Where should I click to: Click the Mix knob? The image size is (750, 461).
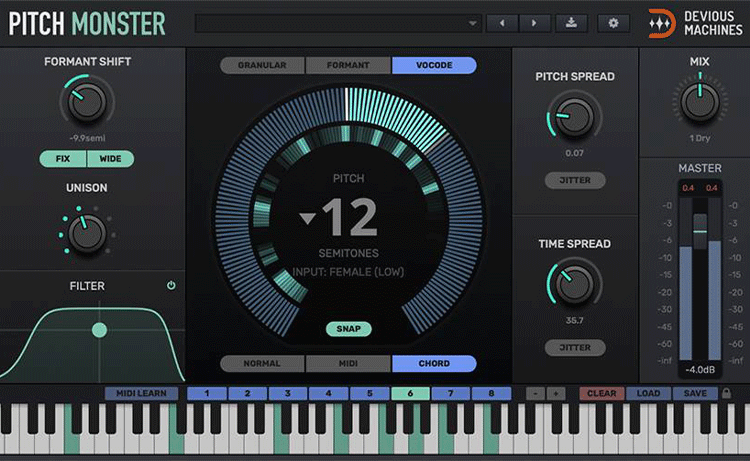coord(700,101)
